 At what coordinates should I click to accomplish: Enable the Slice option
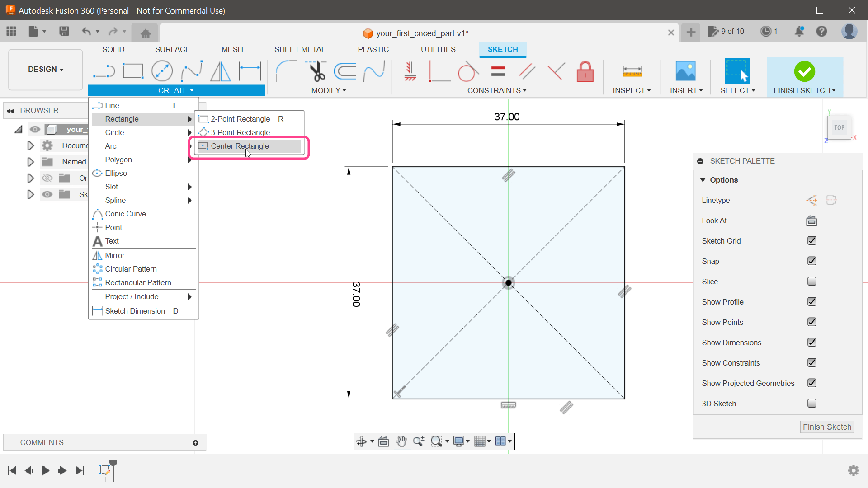(811, 281)
